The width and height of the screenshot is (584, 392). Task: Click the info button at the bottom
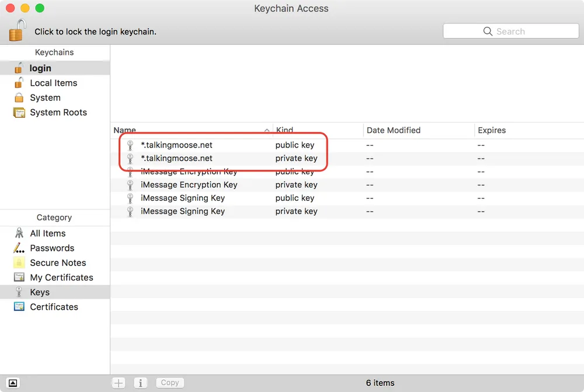[x=140, y=382]
